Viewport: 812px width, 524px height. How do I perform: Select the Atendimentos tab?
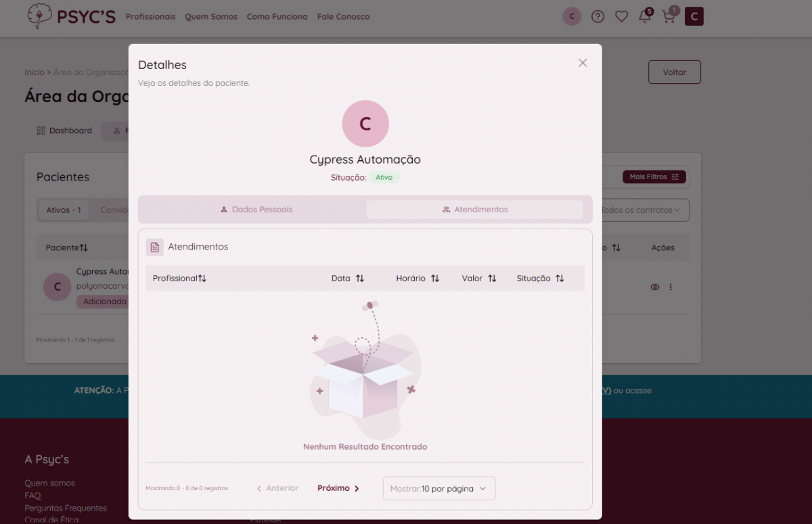(x=474, y=210)
